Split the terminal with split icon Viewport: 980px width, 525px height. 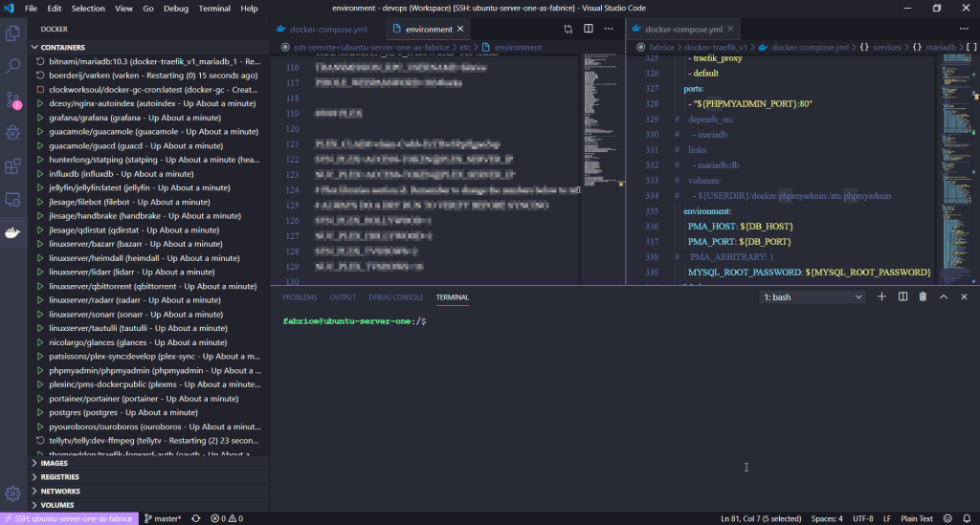point(902,297)
